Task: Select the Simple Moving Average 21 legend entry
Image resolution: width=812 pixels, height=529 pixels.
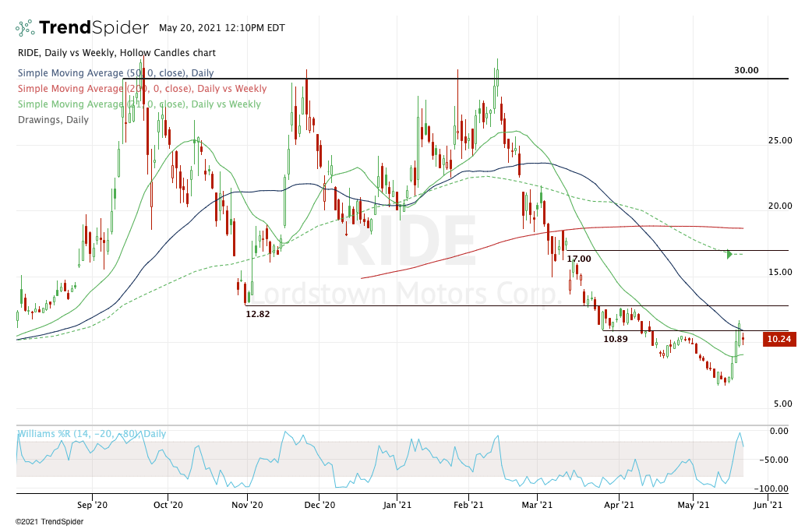Action: pyautogui.click(x=139, y=104)
